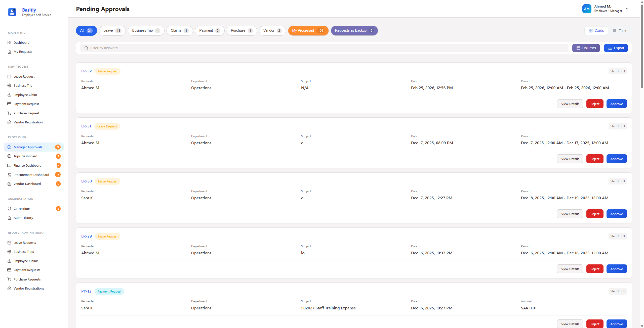Expand the Requests as Backup filter
Screen dimensions: 644x328
click(354, 30)
